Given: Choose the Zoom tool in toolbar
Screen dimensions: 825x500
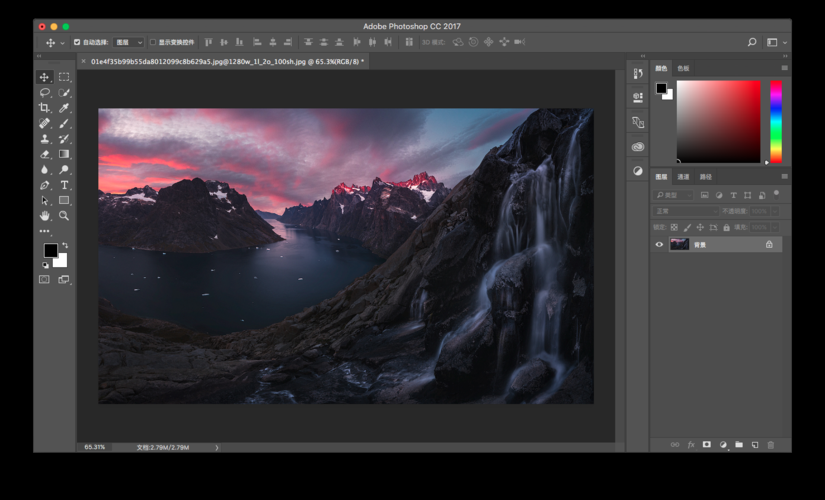Looking at the screenshot, I should tap(64, 216).
